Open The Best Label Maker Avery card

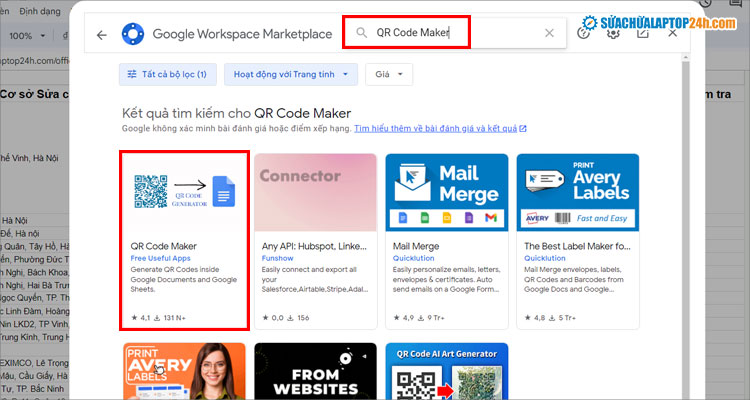coord(577,240)
